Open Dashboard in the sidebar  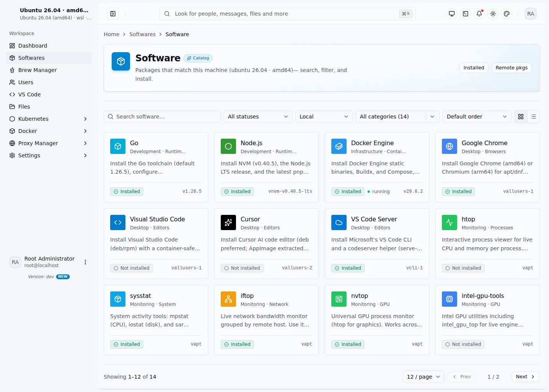click(49, 46)
